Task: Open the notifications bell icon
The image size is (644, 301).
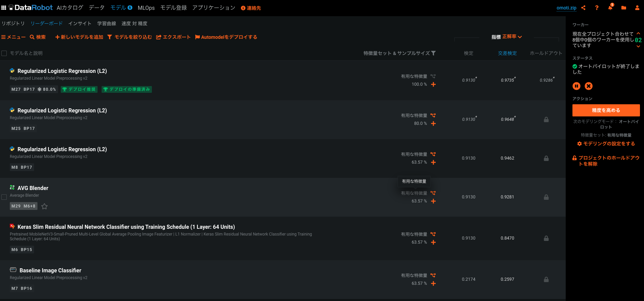Action: coord(610,7)
